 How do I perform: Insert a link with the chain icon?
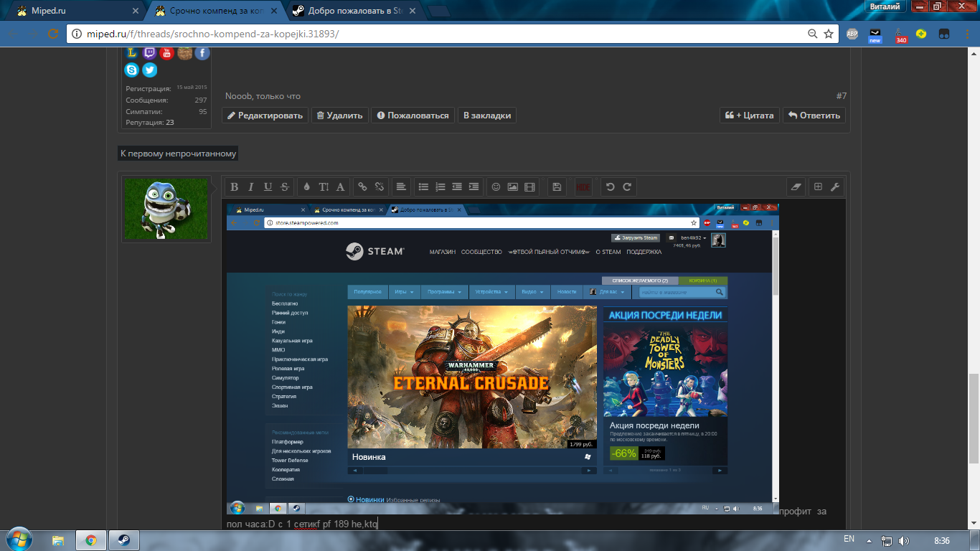click(x=362, y=187)
